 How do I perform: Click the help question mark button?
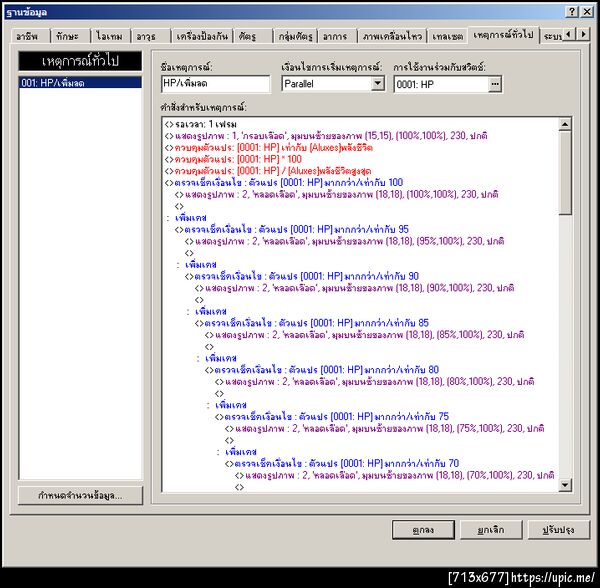[571, 11]
